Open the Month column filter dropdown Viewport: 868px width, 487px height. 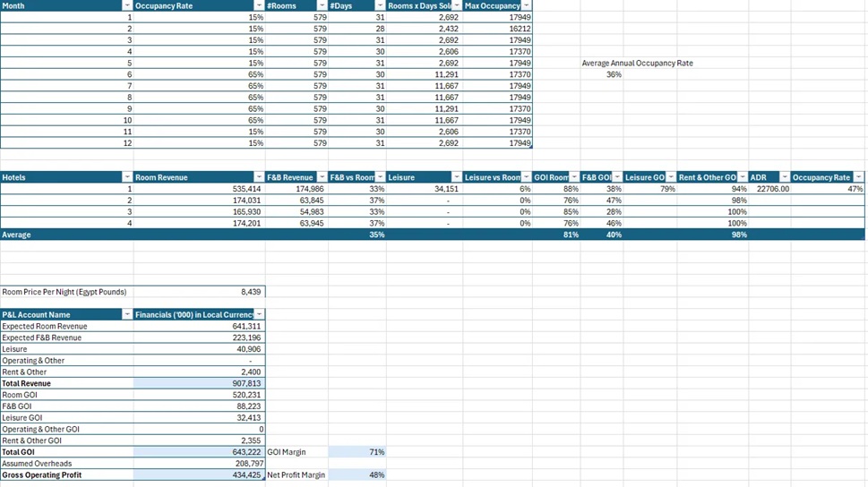coord(127,5)
